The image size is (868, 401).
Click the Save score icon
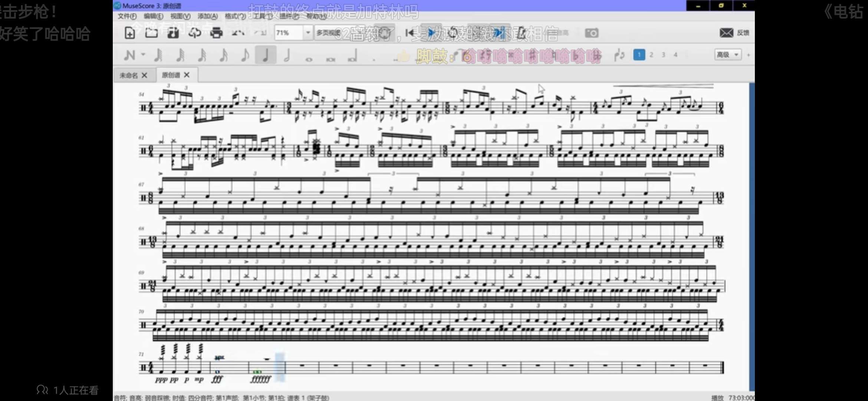point(173,33)
